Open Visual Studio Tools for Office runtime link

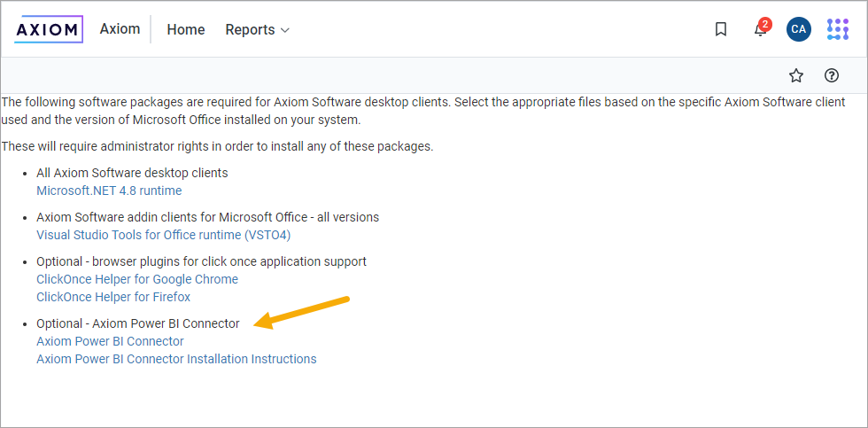163,235
